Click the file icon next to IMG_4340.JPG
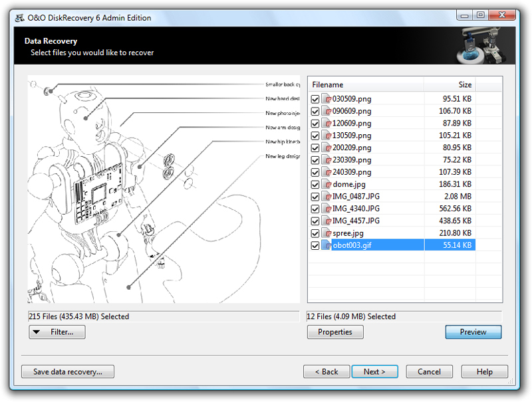 point(327,209)
